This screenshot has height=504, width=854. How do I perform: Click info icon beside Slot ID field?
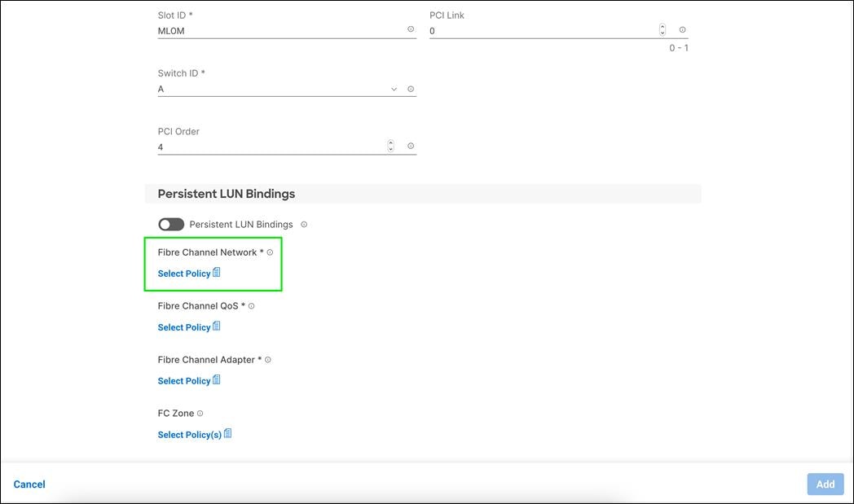(x=411, y=29)
